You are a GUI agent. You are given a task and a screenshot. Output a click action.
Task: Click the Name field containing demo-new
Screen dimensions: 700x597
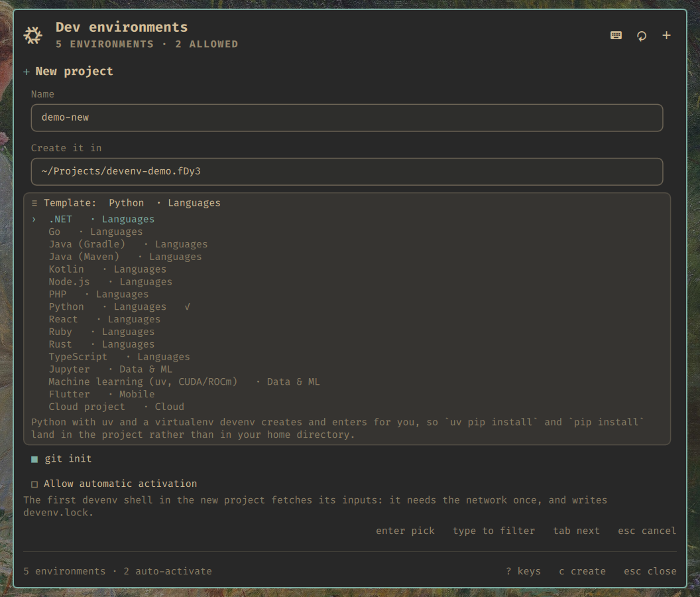(347, 118)
